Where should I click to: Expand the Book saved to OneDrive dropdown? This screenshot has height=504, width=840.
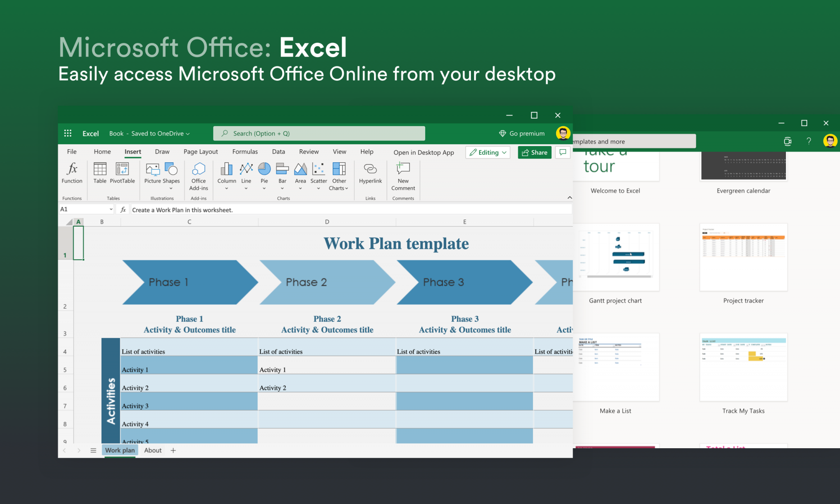[150, 133]
